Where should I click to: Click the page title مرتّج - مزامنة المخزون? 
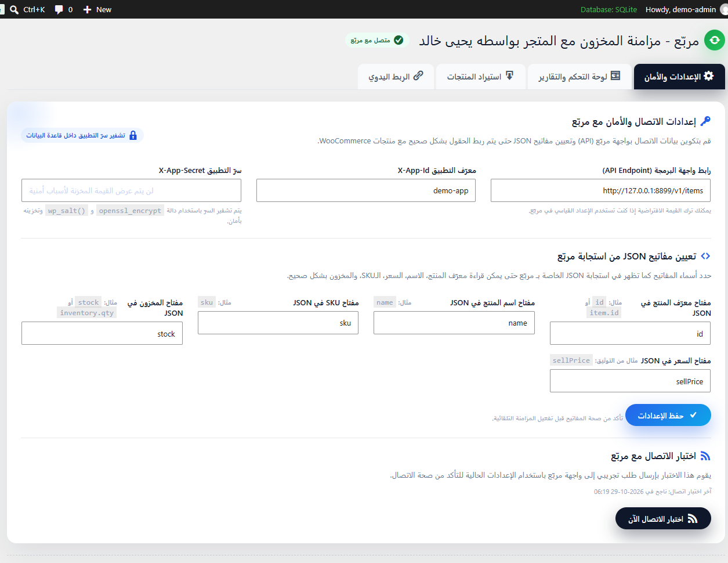559,41
